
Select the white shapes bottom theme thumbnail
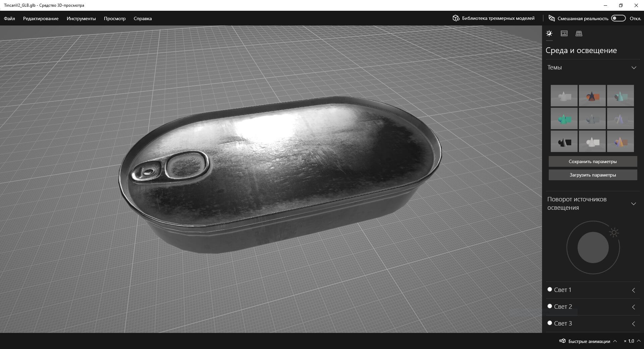592,141
